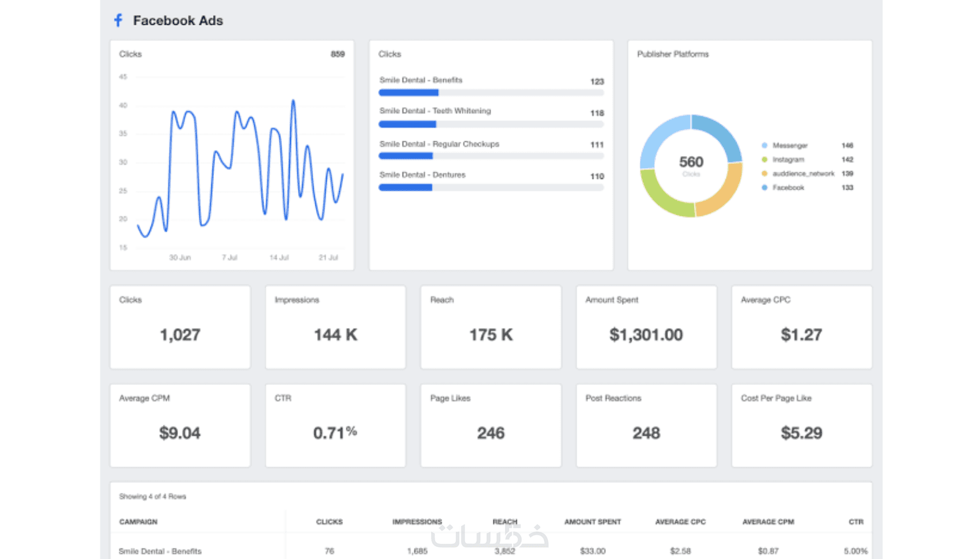Sort the table by IMPRESSIONS column header
The width and height of the screenshot is (980, 559).
[x=417, y=522]
